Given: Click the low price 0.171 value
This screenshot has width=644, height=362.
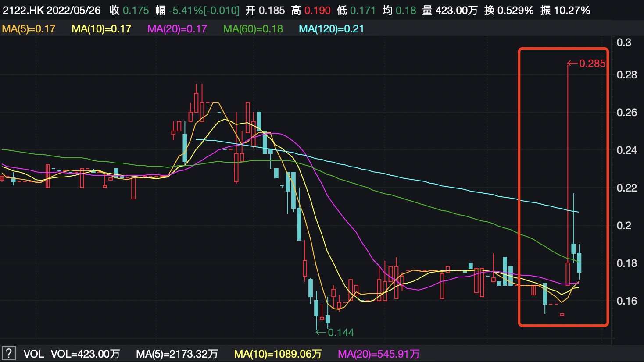Looking at the screenshot, I should tap(363, 11).
